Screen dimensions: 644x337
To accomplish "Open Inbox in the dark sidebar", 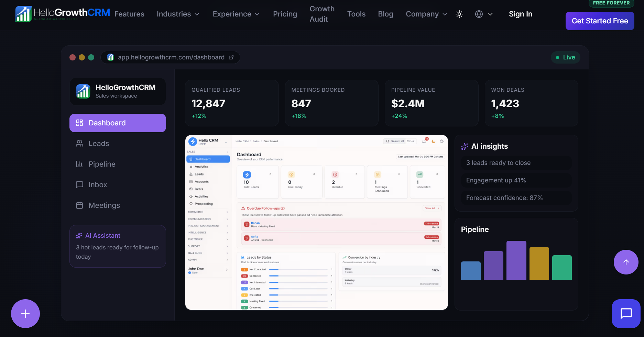I will (x=118, y=185).
